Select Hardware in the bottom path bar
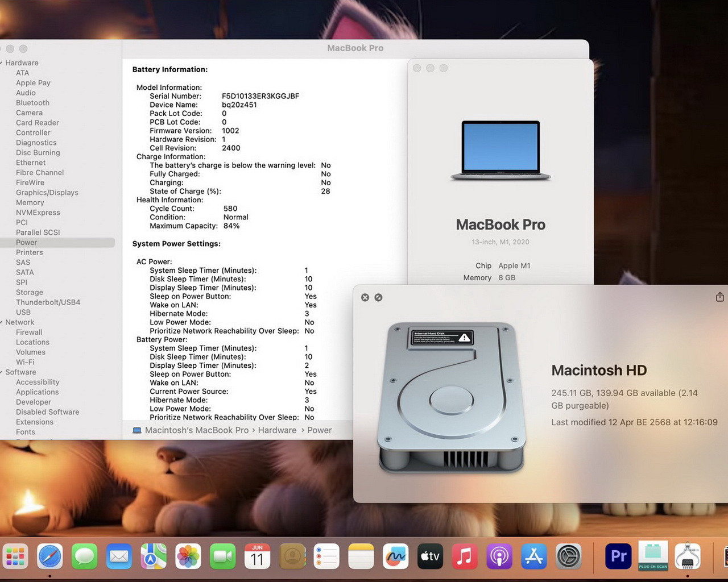This screenshot has height=582, width=728. click(x=277, y=430)
